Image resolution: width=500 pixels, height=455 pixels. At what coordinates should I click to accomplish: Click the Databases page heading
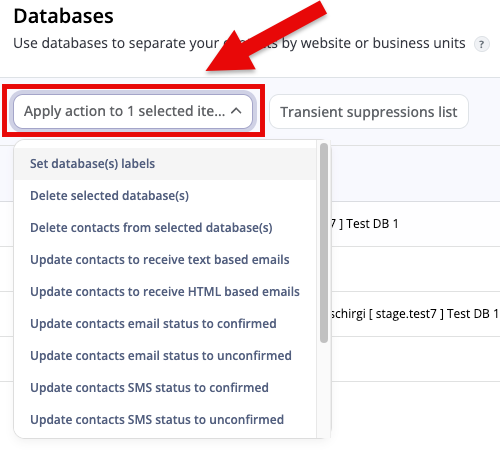click(63, 16)
